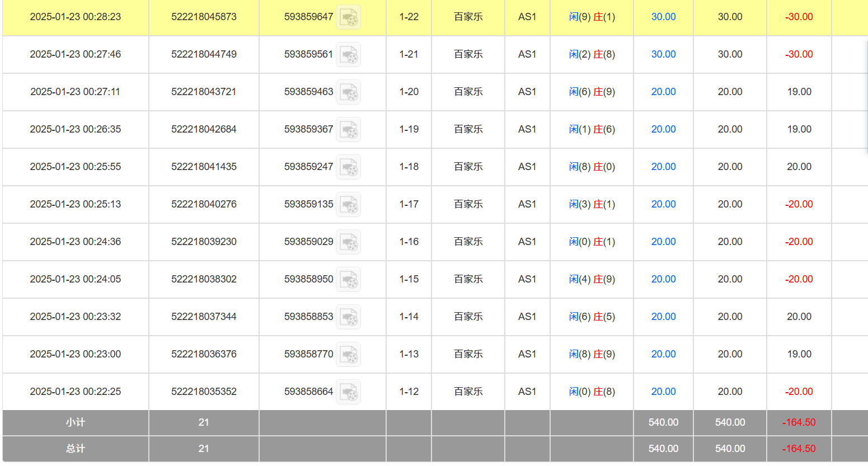868x466 pixels.
Task: Play video replay for round 593858664
Action: point(348,392)
